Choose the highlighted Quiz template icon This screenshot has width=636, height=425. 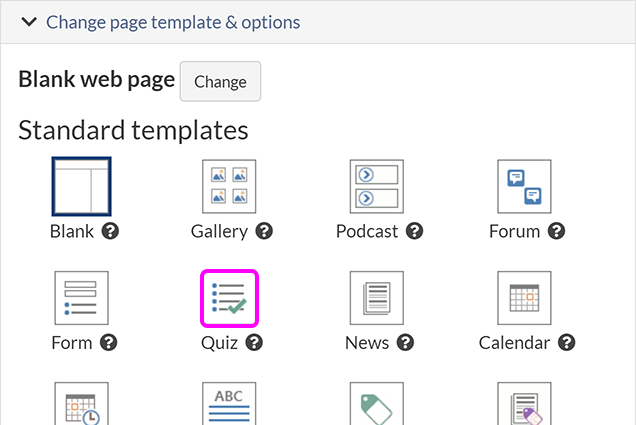pos(229,298)
